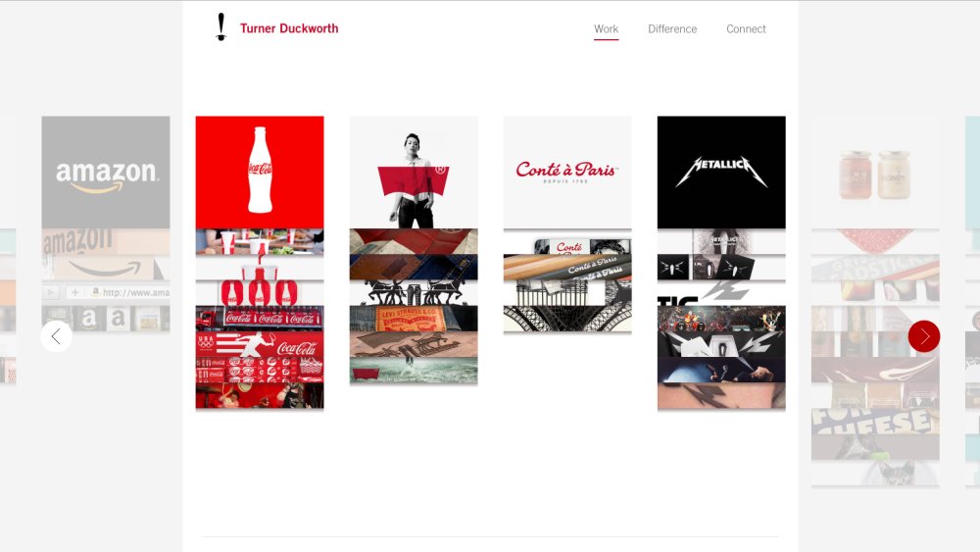Select the Conté Eiffel Tower sketch strip

pyautogui.click(x=566, y=319)
